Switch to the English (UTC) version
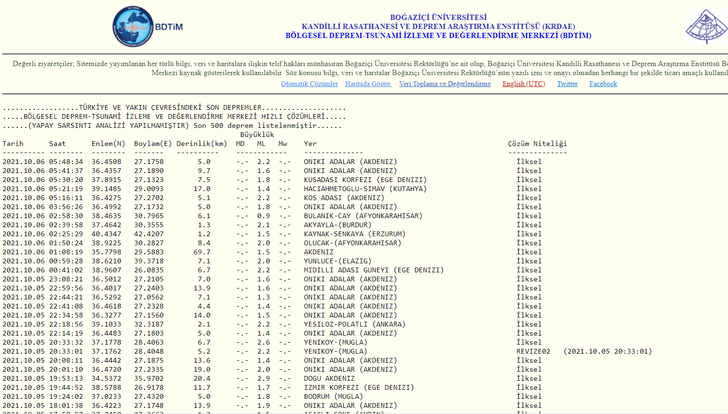The width and height of the screenshot is (728, 414). coord(523,84)
